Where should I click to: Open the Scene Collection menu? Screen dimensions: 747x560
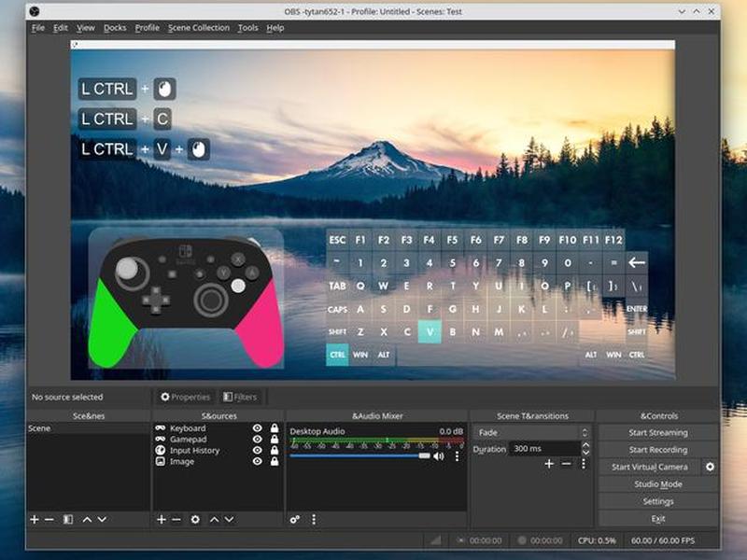coord(199,28)
